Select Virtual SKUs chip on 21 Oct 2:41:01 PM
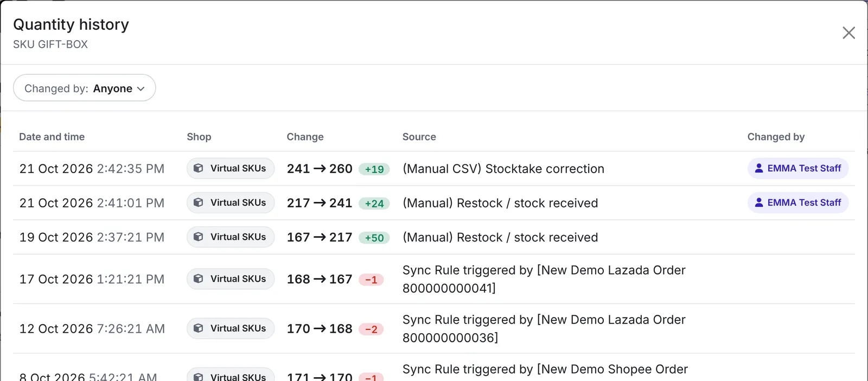The height and width of the screenshot is (381, 868). click(x=231, y=202)
